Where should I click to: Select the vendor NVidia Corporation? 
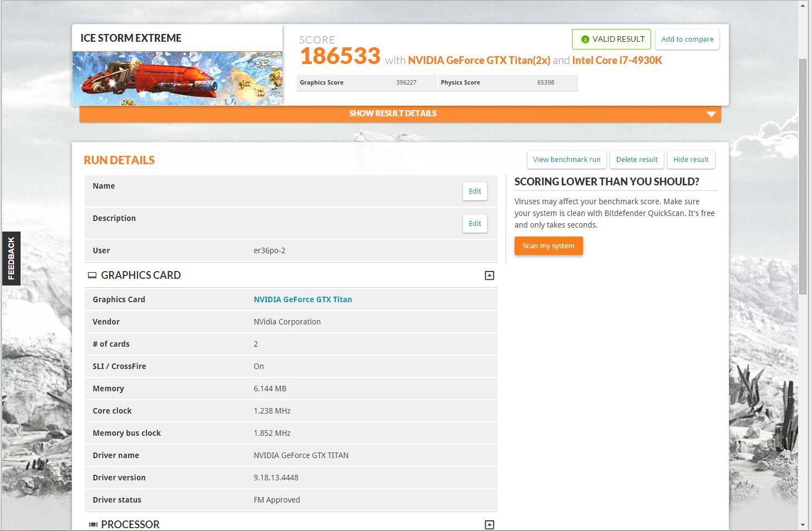(x=287, y=322)
